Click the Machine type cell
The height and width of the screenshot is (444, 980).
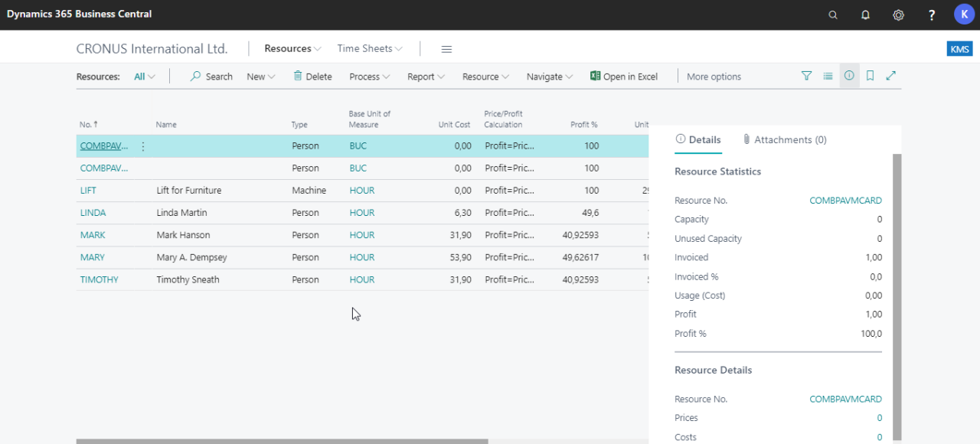pyautogui.click(x=309, y=191)
